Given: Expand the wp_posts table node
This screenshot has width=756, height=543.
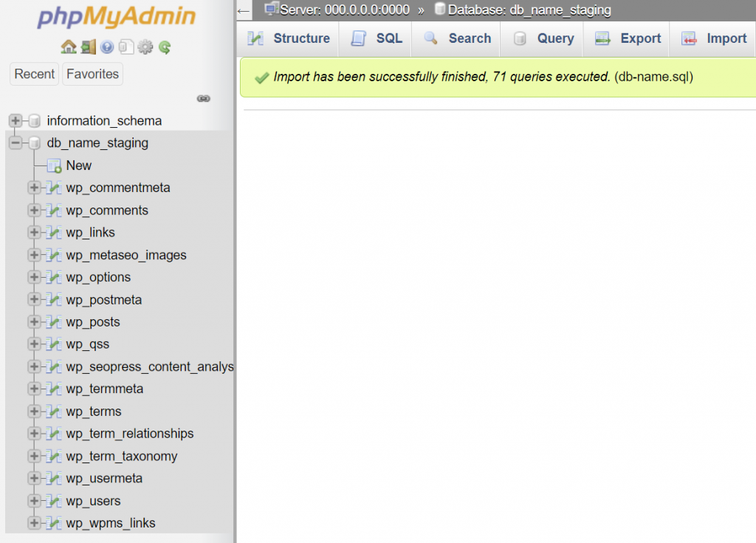Looking at the screenshot, I should [x=33, y=322].
